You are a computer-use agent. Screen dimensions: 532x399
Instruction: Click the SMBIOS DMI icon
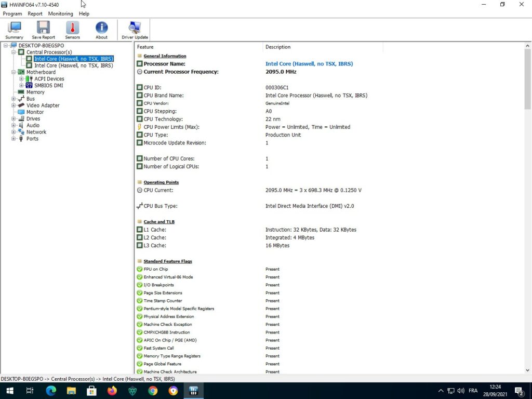[x=29, y=86]
